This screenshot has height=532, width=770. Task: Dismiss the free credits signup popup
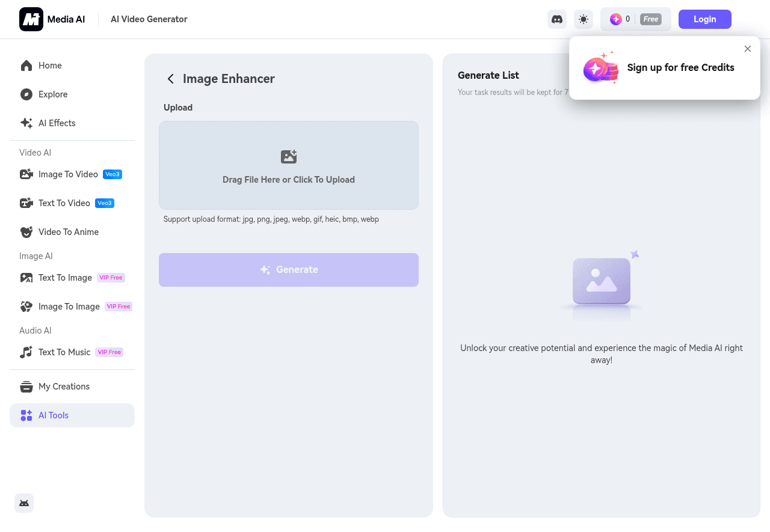coord(748,49)
